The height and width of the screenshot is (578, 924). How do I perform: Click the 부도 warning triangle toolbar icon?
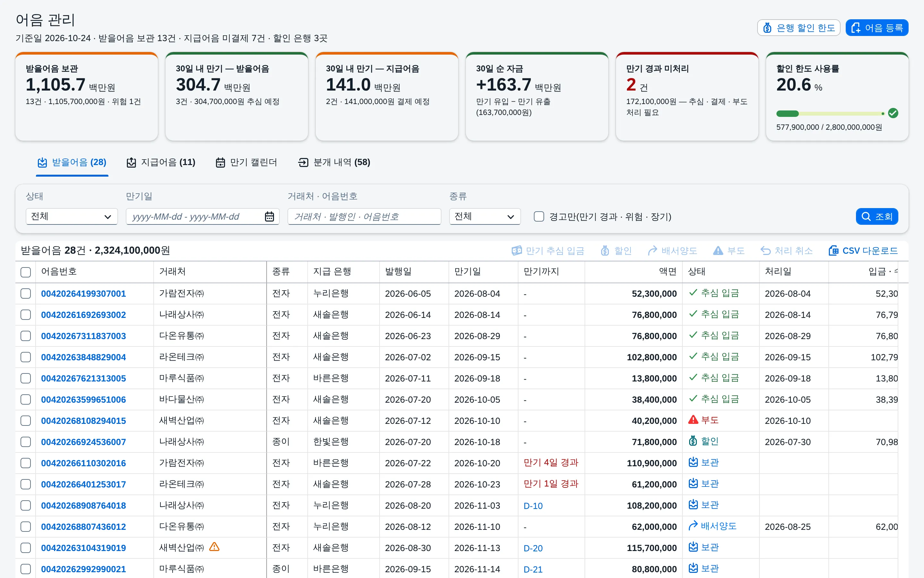718,251
